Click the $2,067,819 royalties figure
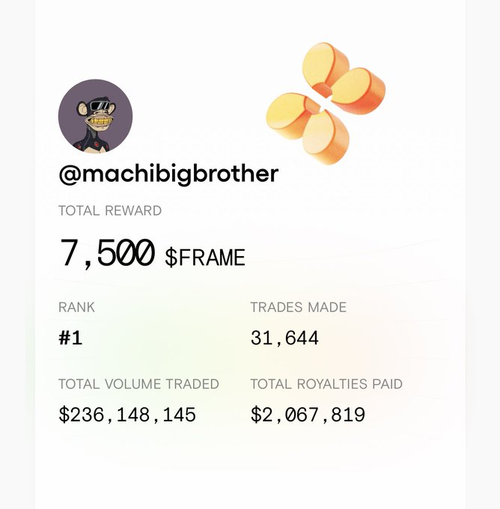The height and width of the screenshot is (509, 500). pyautogui.click(x=308, y=415)
